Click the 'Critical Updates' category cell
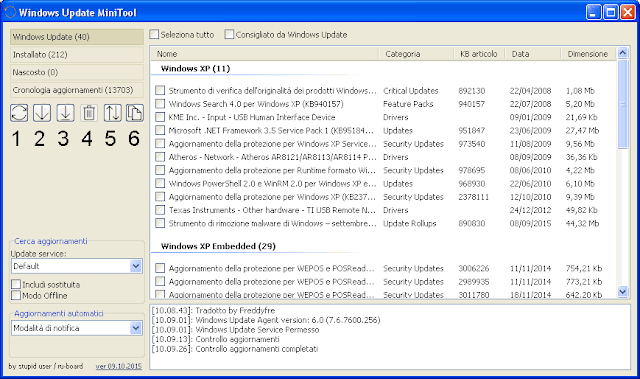The image size is (640, 379). tap(411, 91)
